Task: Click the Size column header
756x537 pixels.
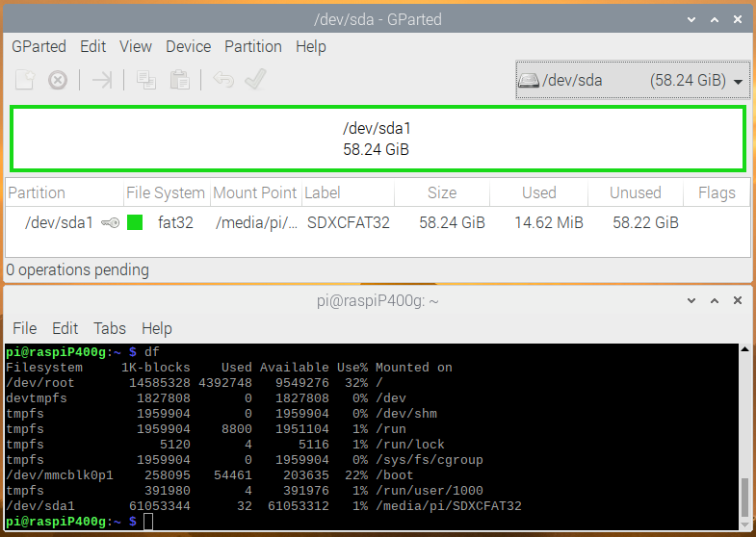Action: click(442, 192)
